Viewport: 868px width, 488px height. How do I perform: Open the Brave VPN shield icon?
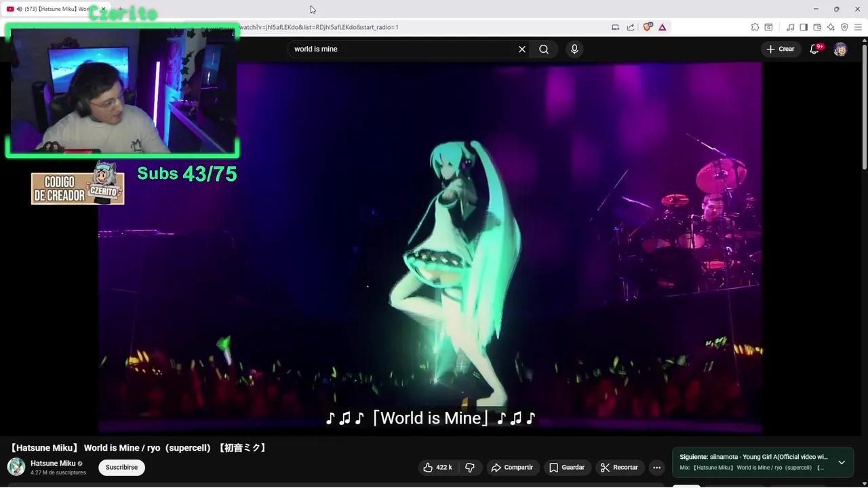[844, 27]
